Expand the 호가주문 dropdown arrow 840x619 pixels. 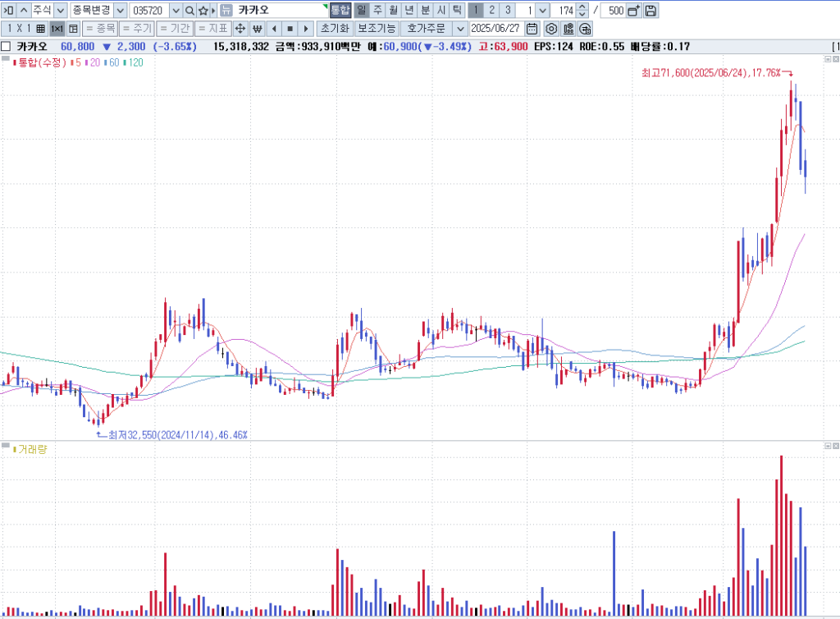tap(459, 29)
